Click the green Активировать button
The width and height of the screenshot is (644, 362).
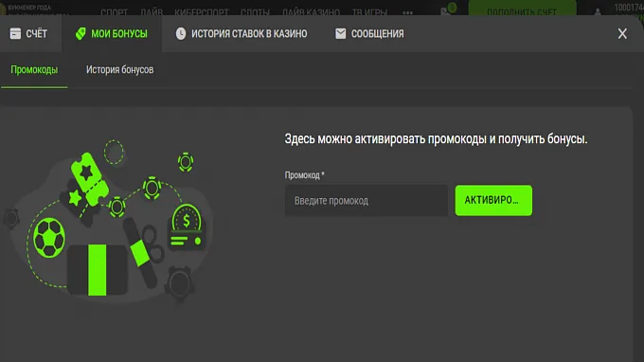[x=493, y=200]
